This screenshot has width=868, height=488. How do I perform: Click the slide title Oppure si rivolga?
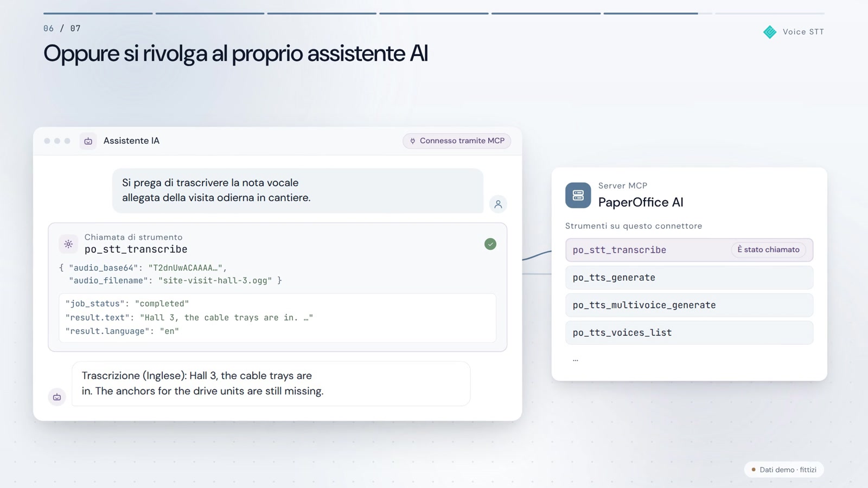click(235, 54)
